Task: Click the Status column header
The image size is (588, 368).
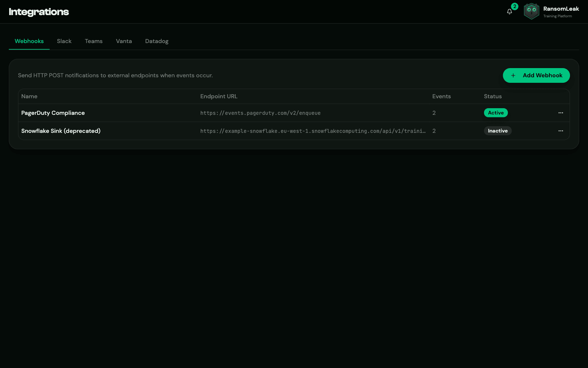Action: click(x=493, y=96)
